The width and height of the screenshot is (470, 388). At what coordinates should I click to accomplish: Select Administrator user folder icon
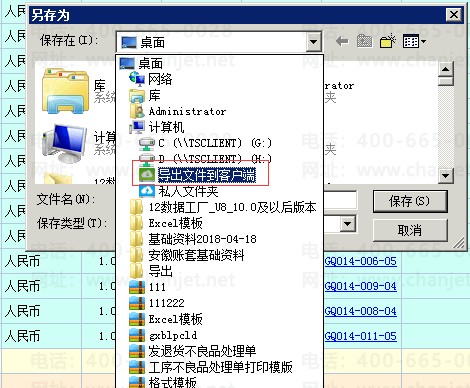click(x=137, y=111)
